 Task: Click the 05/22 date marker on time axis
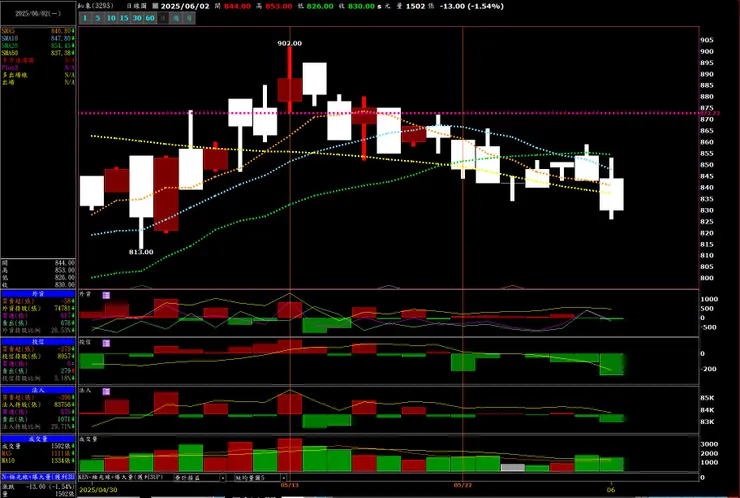coord(463,485)
